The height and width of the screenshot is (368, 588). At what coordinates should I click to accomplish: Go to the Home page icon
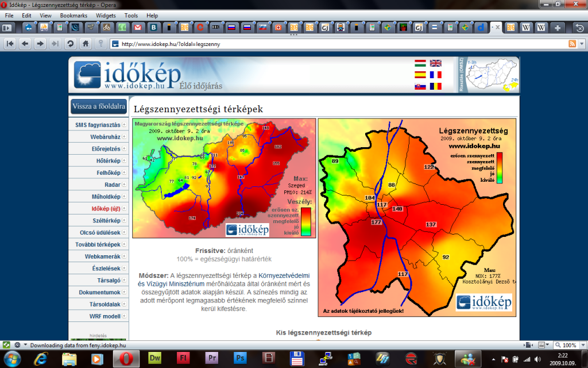[86, 44]
